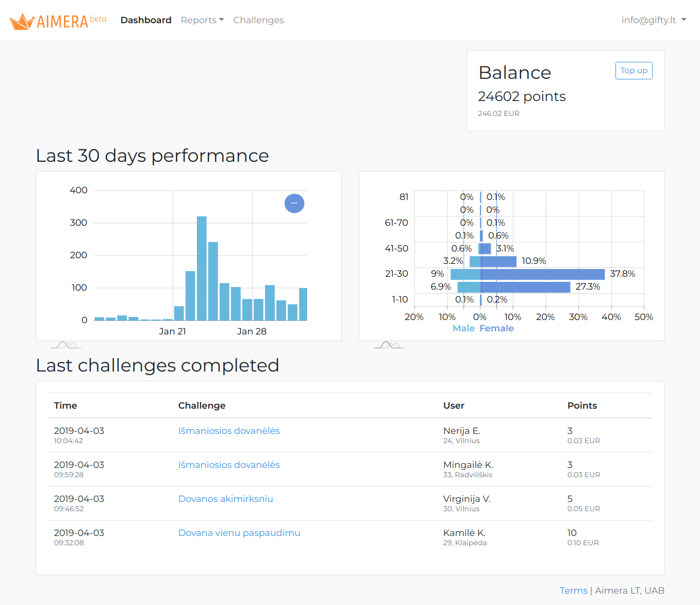Open the Terms link in the footer
The width and height of the screenshot is (700, 605).
(574, 590)
